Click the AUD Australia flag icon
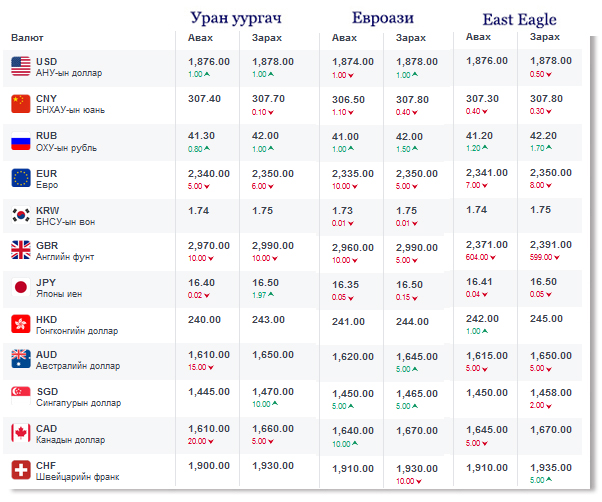Screen dimensions: 602x502 click(21, 360)
